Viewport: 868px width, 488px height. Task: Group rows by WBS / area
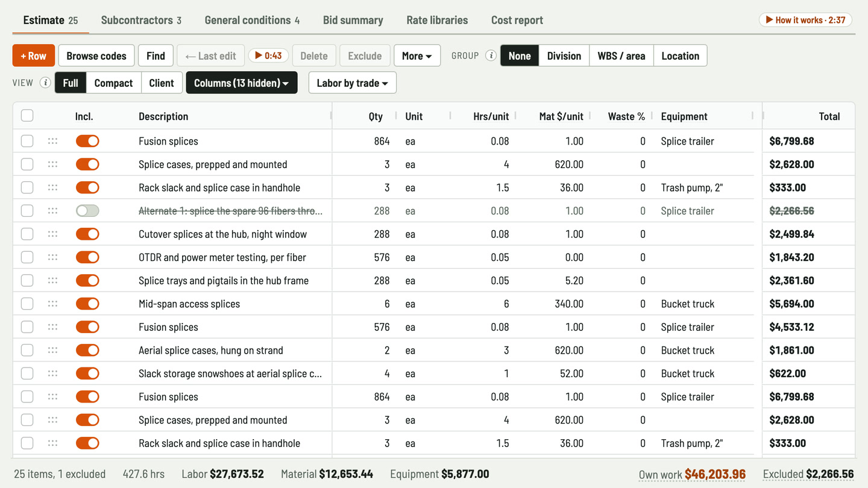[x=621, y=55]
